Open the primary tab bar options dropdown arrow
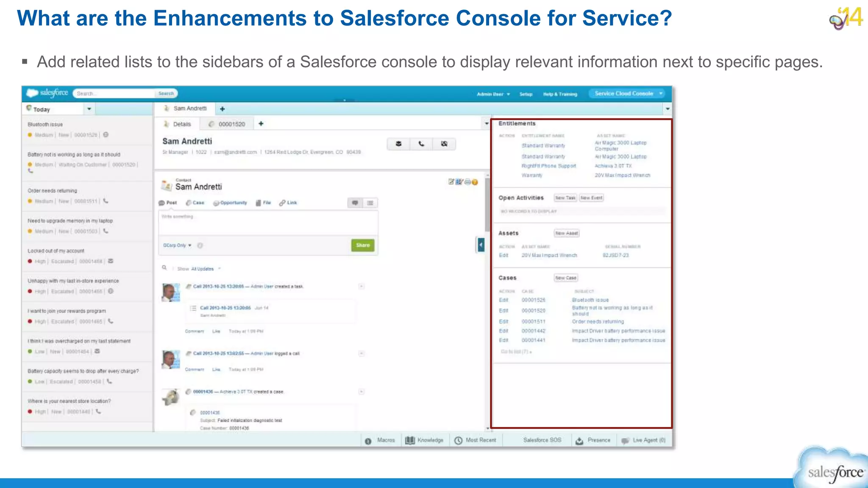 point(668,109)
